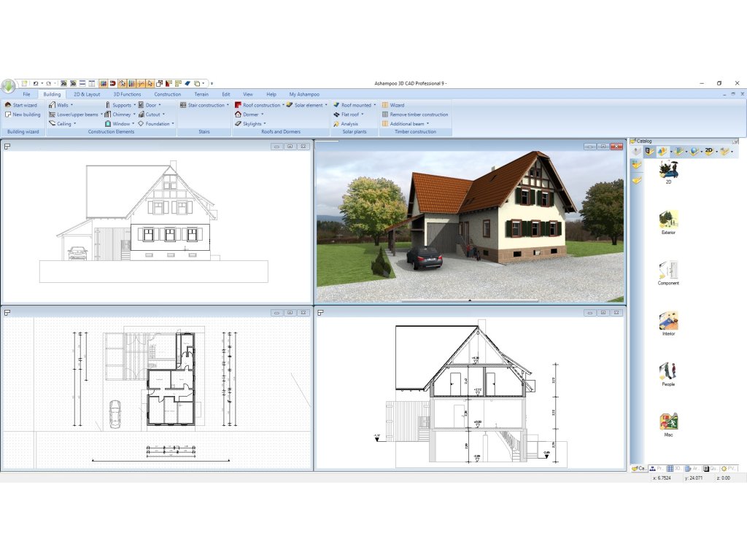Open the Component catalog folder
747x560 pixels.
668,273
